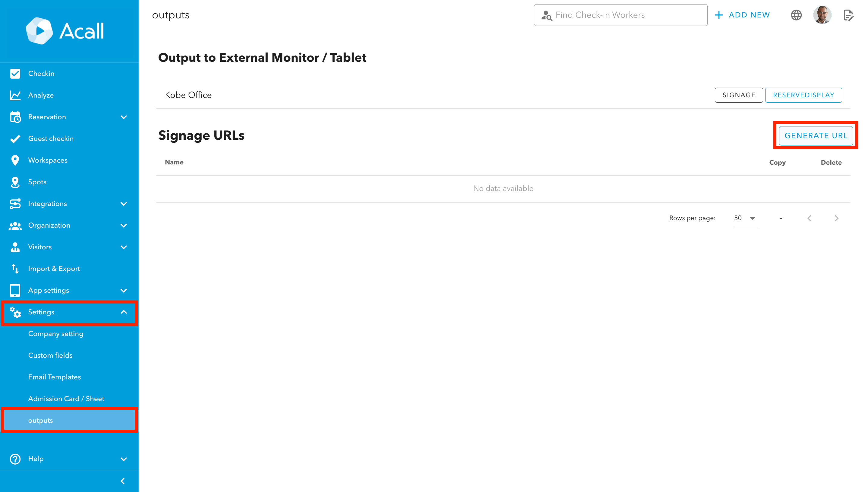Screen dimensions: 868x492
Task: Focus the Find Check-in Workers search field
Action: coord(620,15)
